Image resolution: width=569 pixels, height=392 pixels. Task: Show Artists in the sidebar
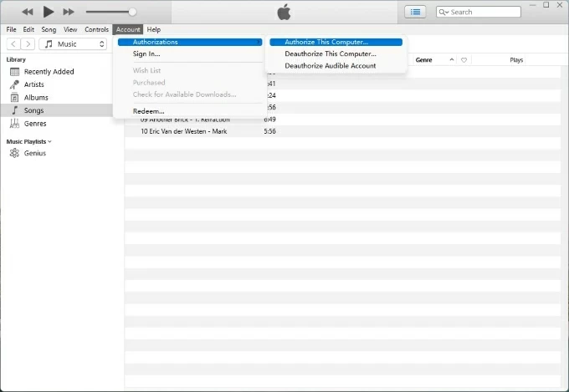tap(34, 84)
